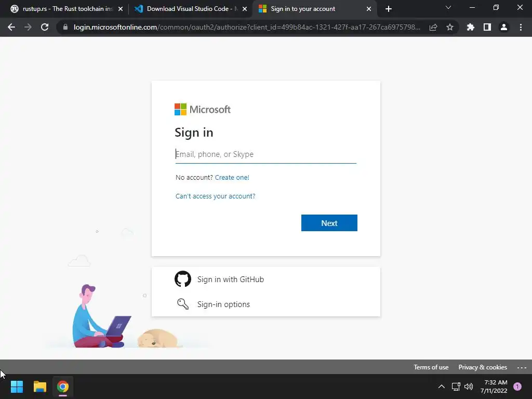The image size is (532, 399).
Task: Open the clock showing 7:32 AM
Action: tap(494, 387)
